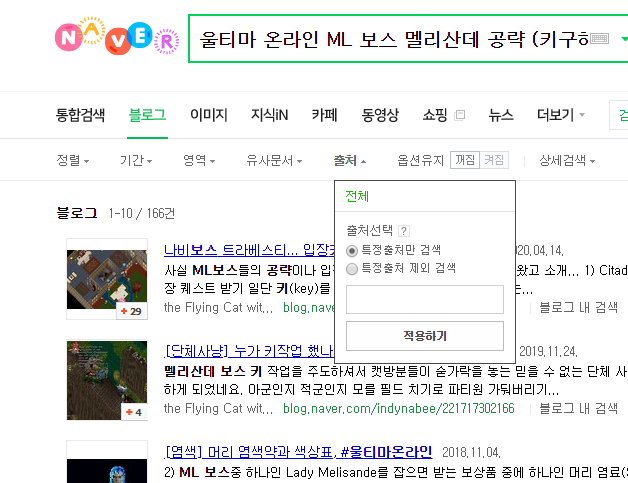
Task: Expand the 상세검색 advanced search dropdown
Action: tap(567, 161)
